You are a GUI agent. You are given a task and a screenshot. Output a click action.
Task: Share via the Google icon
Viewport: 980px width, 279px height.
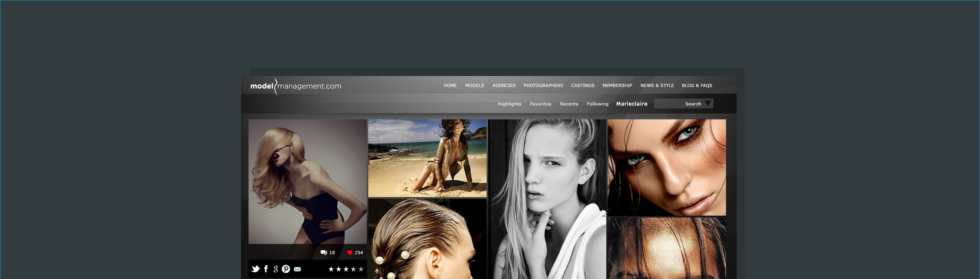click(x=276, y=269)
